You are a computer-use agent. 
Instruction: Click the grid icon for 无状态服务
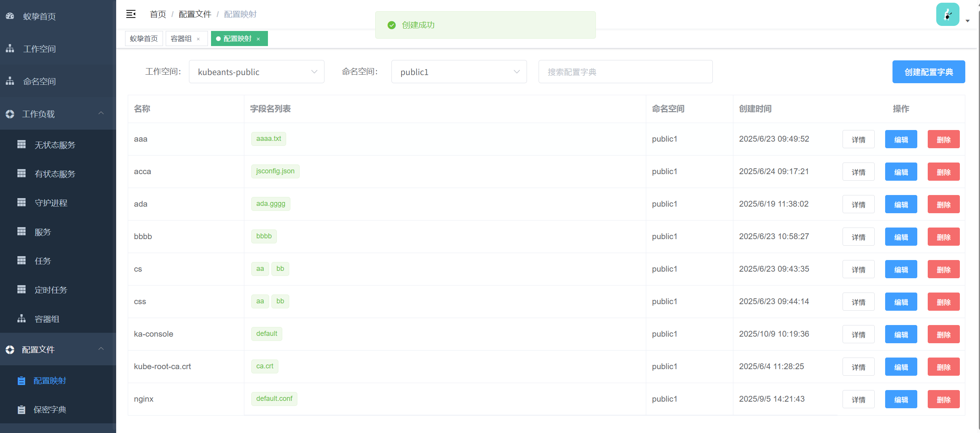(22, 145)
